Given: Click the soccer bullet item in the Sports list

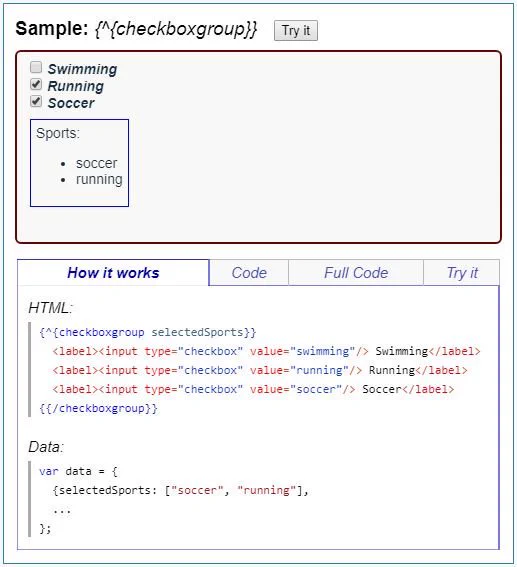Looking at the screenshot, I should 97,163.
